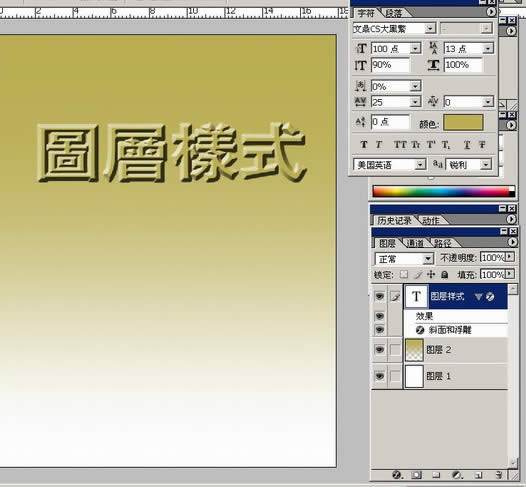Open the 正常 blend mode dropdown
The image size is (526, 487).
[428, 259]
